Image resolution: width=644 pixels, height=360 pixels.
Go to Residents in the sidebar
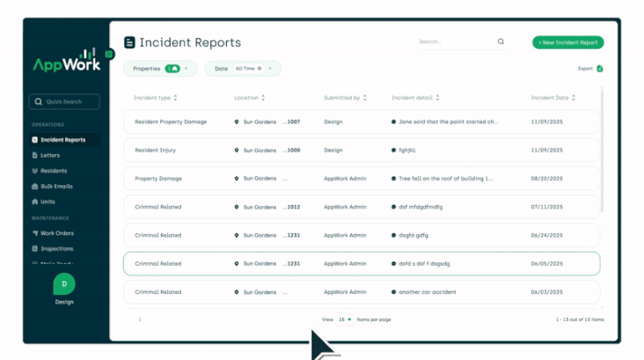[x=53, y=171]
